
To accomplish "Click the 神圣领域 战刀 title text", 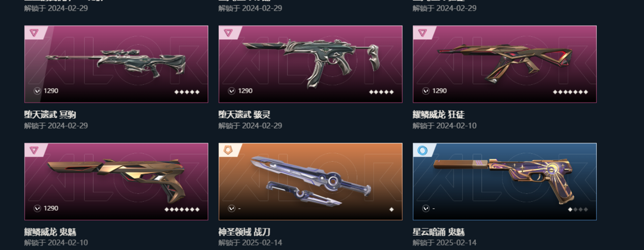I will pyautogui.click(x=244, y=232).
